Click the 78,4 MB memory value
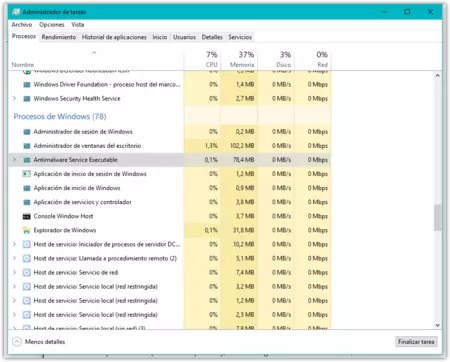Viewport: 450px width, 362px height. tap(243, 160)
